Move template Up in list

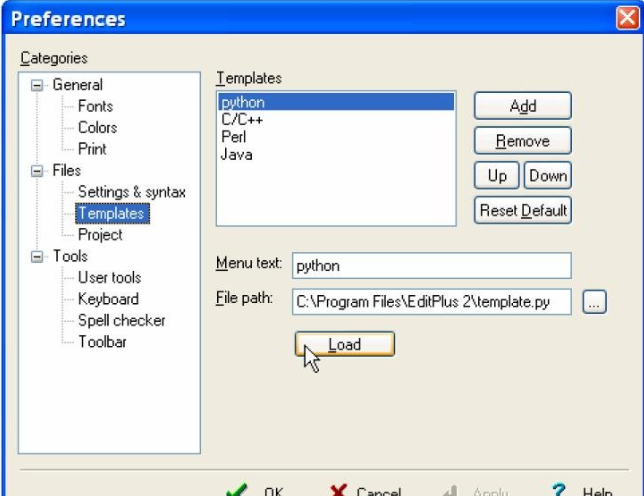click(497, 176)
